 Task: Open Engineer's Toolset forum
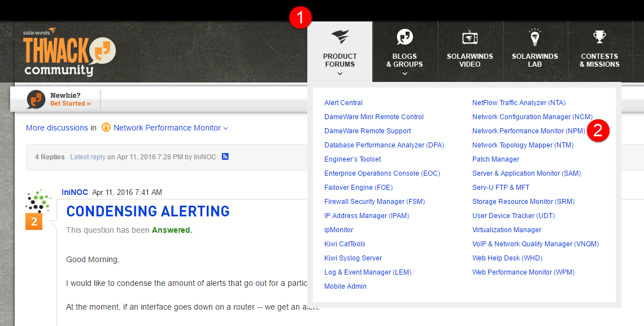(353, 159)
